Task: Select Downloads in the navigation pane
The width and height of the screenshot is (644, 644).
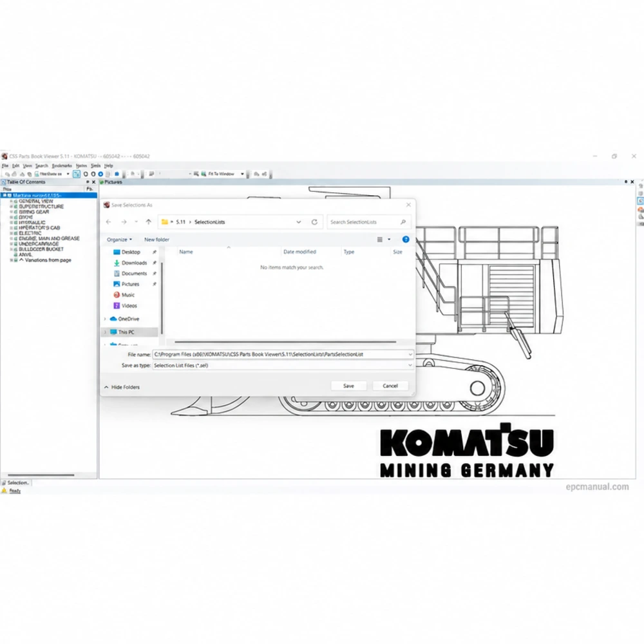Action: point(134,263)
